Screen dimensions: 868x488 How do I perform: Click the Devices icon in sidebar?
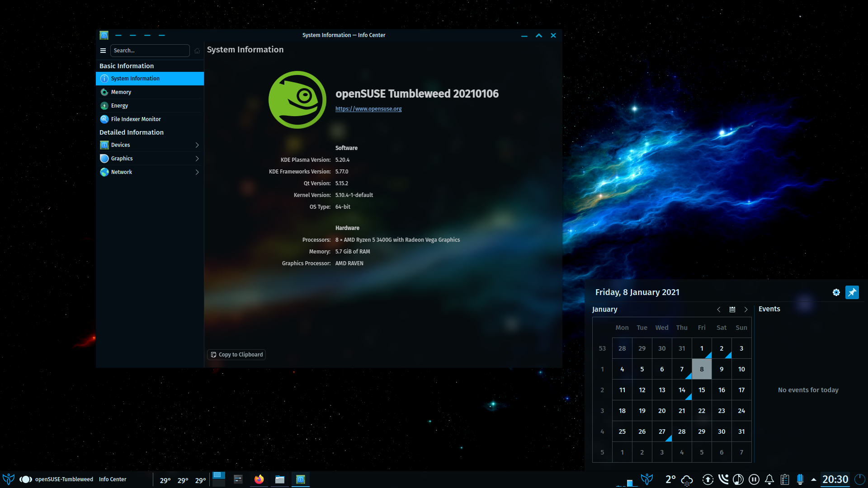click(104, 145)
